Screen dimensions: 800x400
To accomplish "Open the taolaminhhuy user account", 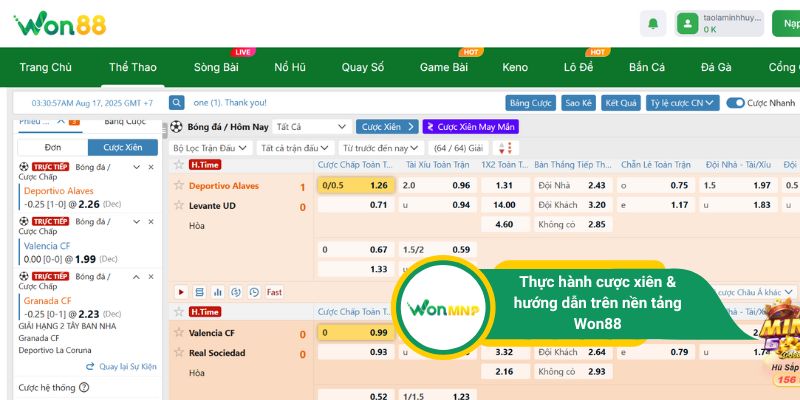I will [719, 23].
